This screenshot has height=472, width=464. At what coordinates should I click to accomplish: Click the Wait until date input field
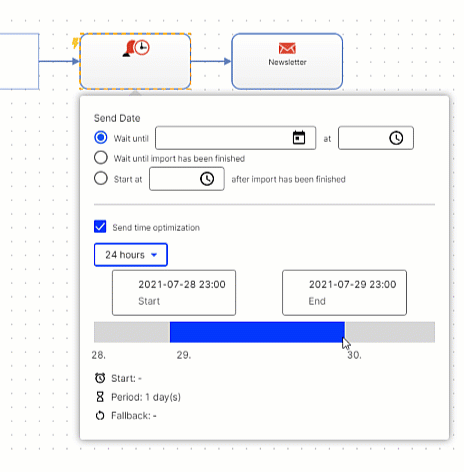pos(235,138)
